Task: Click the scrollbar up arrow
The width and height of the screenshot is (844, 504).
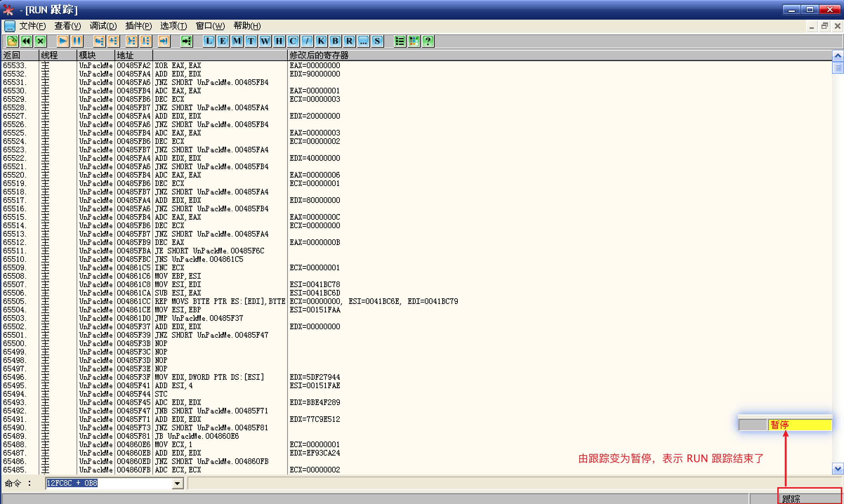Action: click(x=838, y=55)
